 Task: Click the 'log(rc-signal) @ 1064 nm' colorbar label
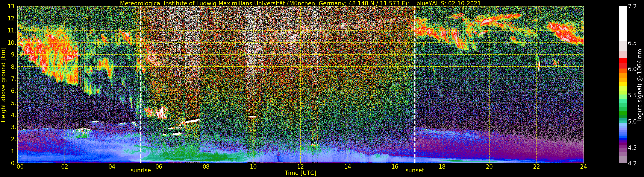[x=639, y=85]
